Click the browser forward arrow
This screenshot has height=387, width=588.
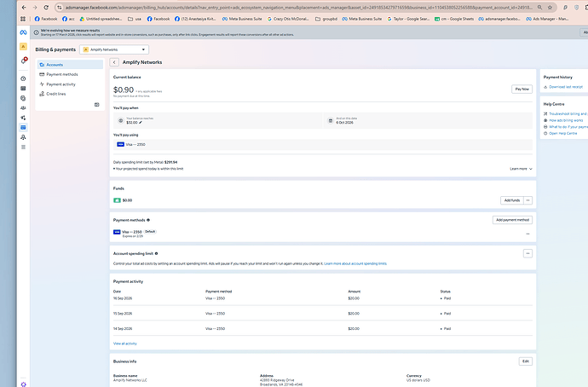click(35, 8)
